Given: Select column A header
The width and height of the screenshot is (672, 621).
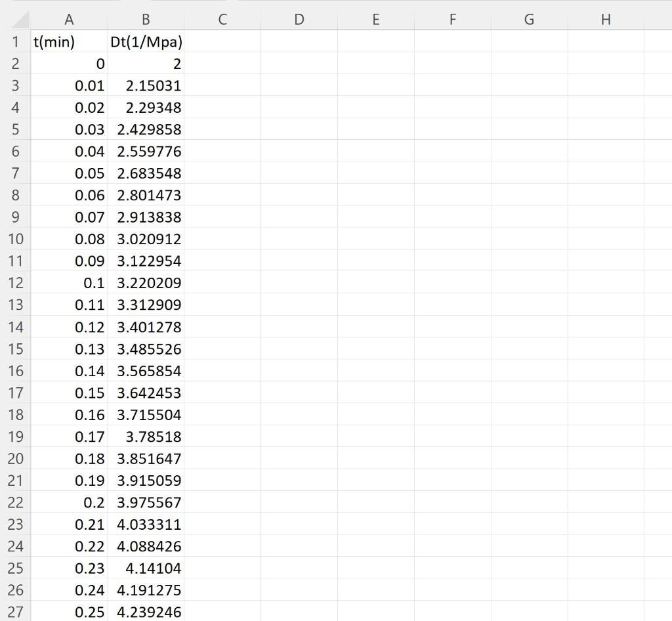Looking at the screenshot, I should pos(68,20).
